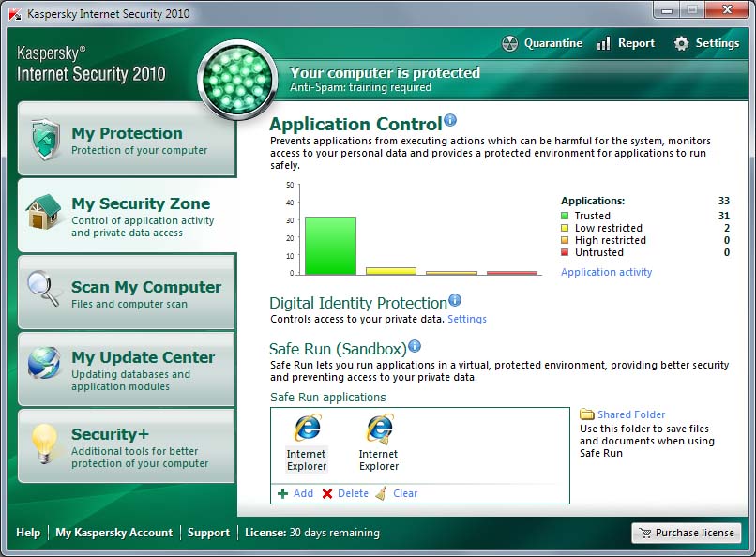The height and width of the screenshot is (557, 756).
Task: Open the info icon beside Safe Run (Sandbox)
Action: 415,346
